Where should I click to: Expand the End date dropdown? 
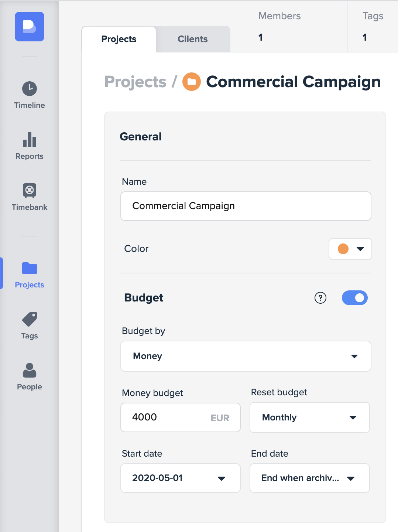click(309, 478)
